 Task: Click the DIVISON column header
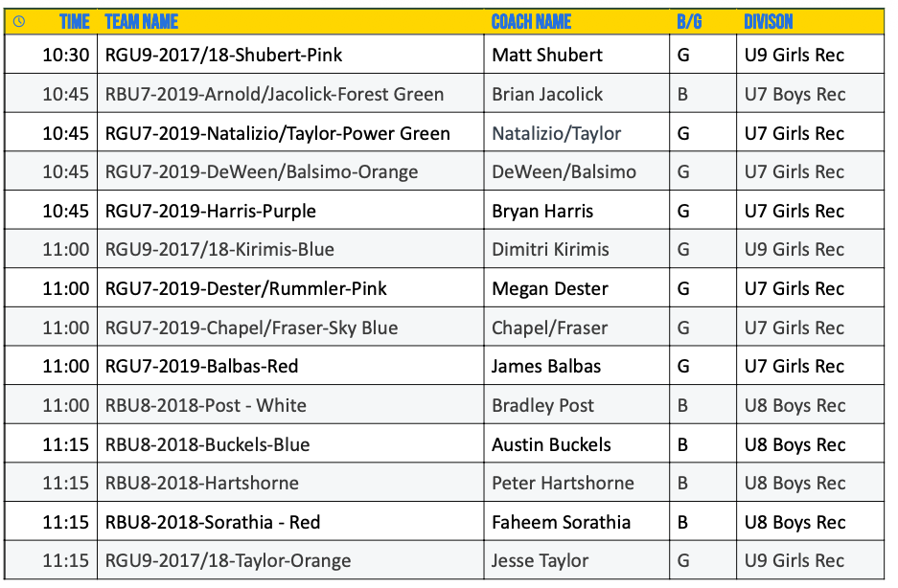pos(769,22)
